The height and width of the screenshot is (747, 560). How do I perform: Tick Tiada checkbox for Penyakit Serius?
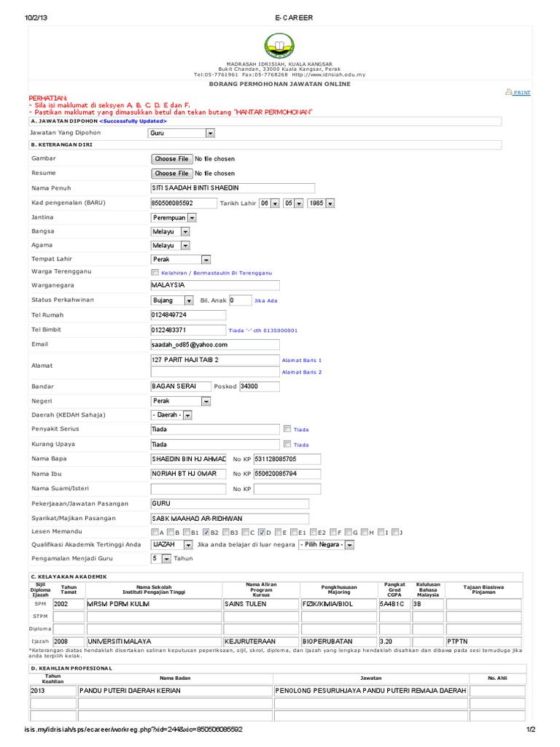[x=287, y=429]
